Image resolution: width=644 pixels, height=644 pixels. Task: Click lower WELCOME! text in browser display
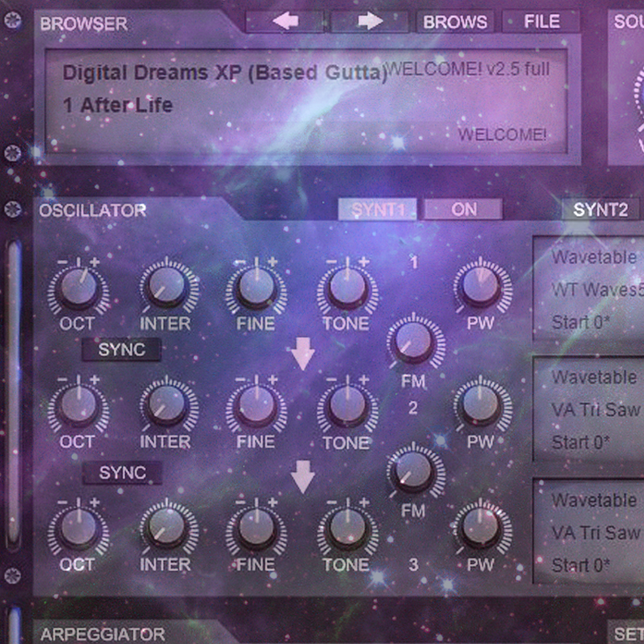click(502, 135)
